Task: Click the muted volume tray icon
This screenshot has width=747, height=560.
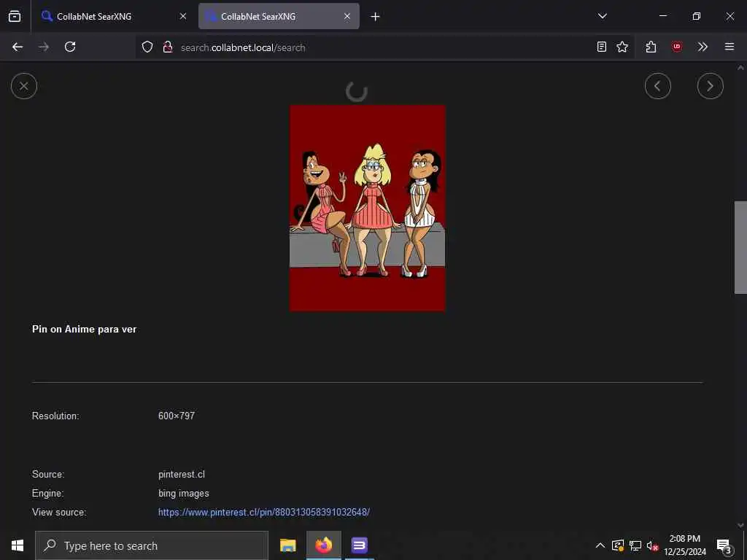Action: pyautogui.click(x=652, y=545)
